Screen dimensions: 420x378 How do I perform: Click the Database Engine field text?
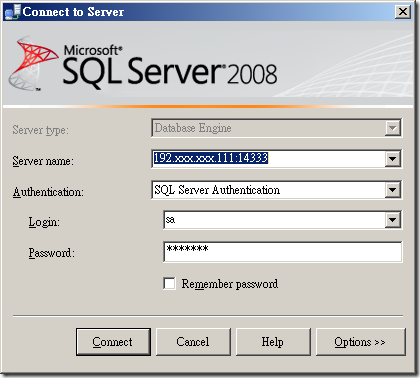[x=193, y=128]
